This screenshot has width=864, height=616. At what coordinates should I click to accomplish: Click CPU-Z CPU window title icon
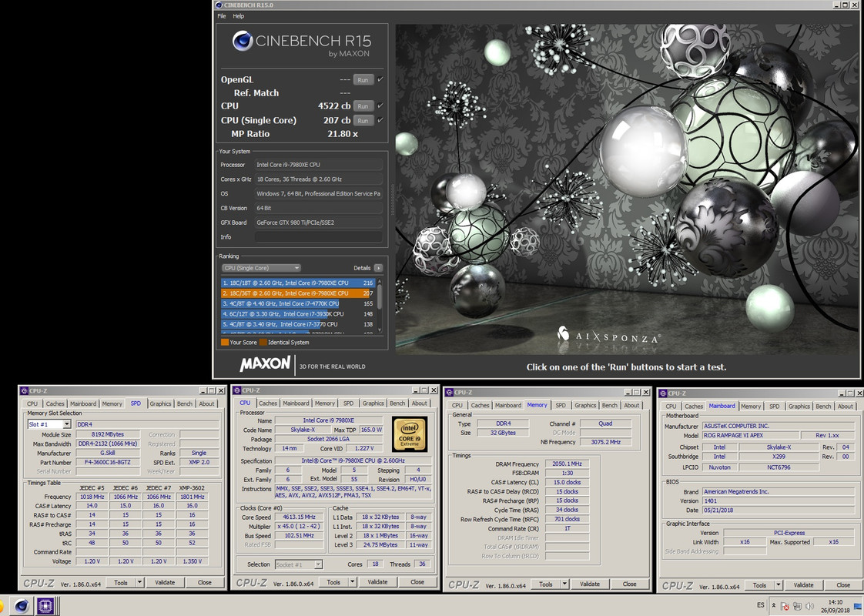(237, 390)
